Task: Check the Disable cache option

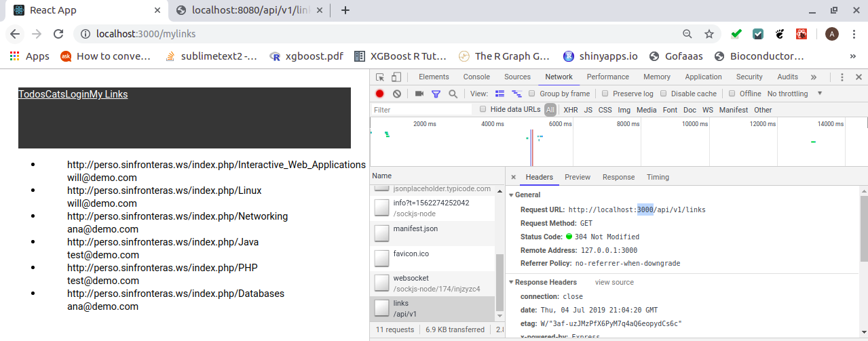Action: 664,94
